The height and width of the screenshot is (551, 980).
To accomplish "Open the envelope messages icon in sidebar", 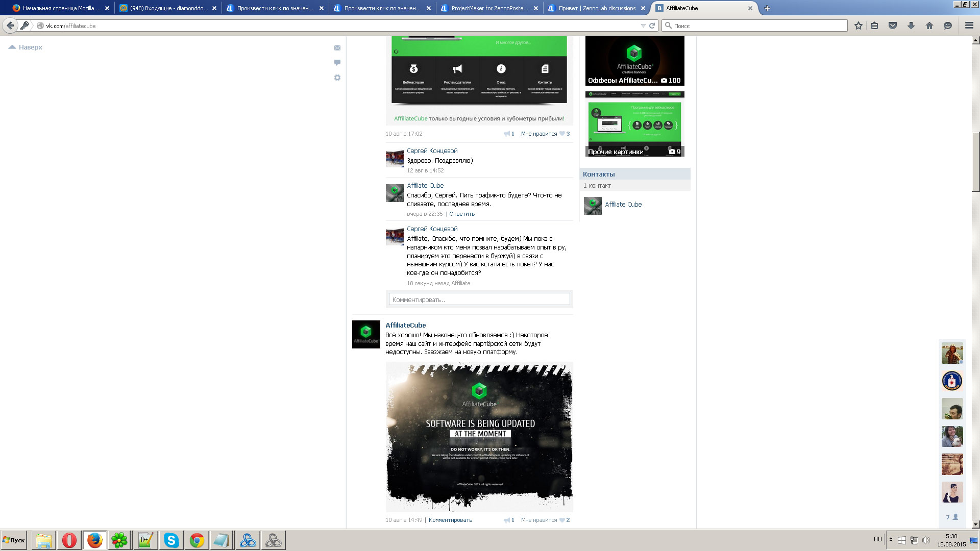I will (337, 48).
